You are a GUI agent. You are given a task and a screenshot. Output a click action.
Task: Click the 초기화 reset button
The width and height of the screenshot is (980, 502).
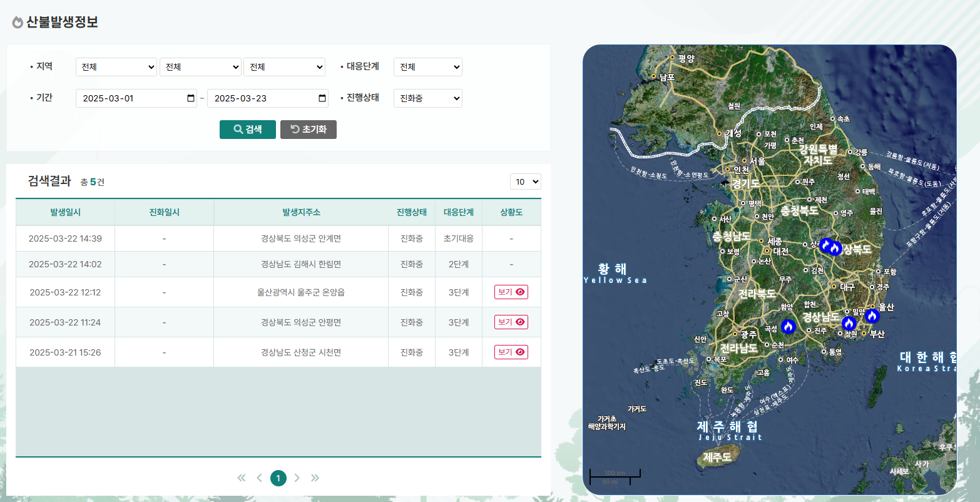pyautogui.click(x=309, y=130)
